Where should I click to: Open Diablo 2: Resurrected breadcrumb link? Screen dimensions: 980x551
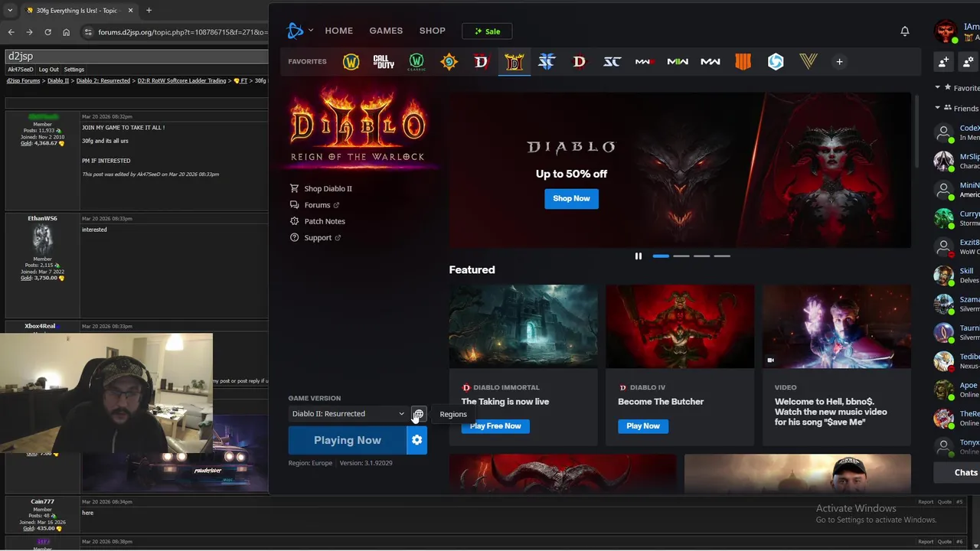coord(103,80)
